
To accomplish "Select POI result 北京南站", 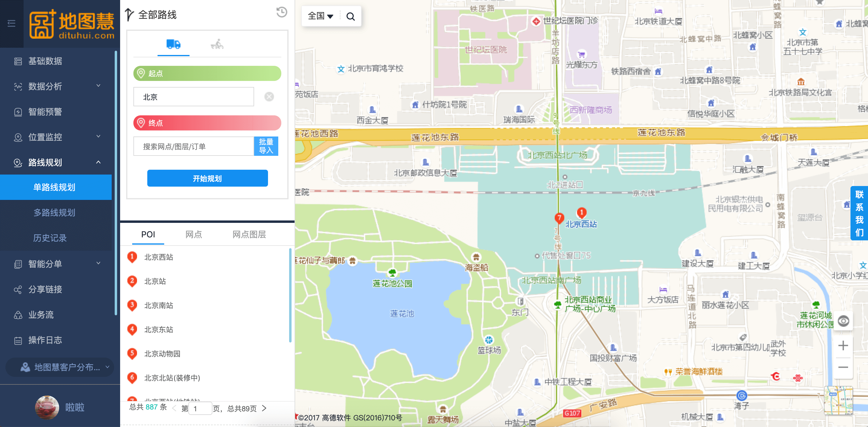I will tap(158, 305).
